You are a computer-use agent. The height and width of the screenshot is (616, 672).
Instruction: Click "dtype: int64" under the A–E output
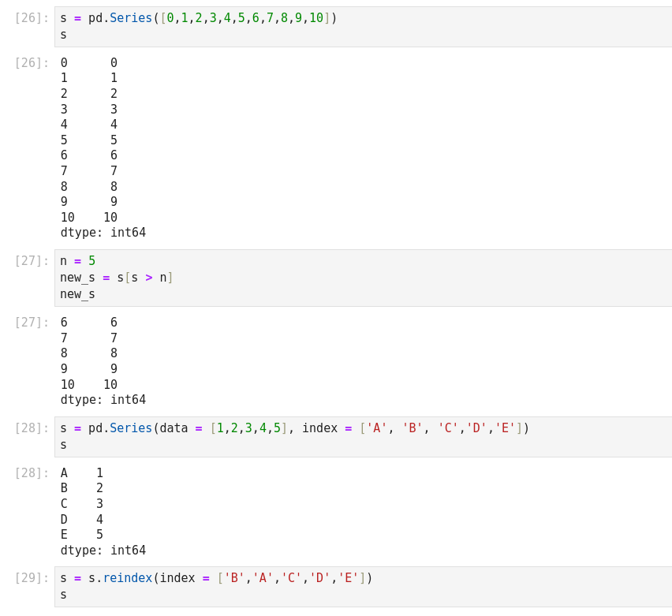coord(103,551)
